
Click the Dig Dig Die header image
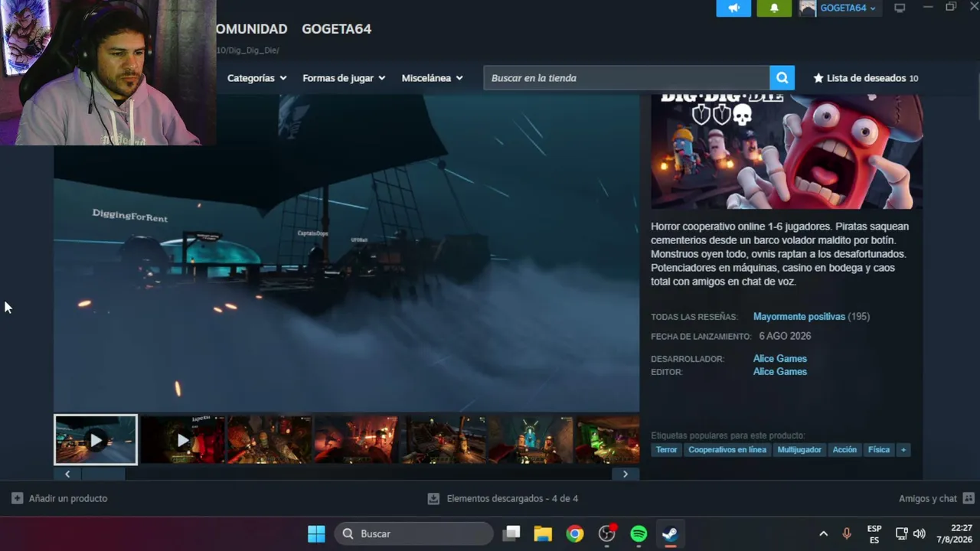[787, 152]
